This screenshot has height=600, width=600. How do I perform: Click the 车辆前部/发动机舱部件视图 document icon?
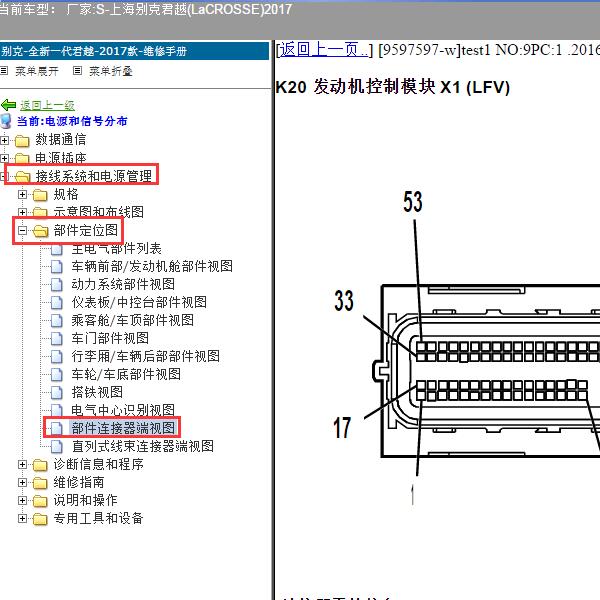[57, 266]
